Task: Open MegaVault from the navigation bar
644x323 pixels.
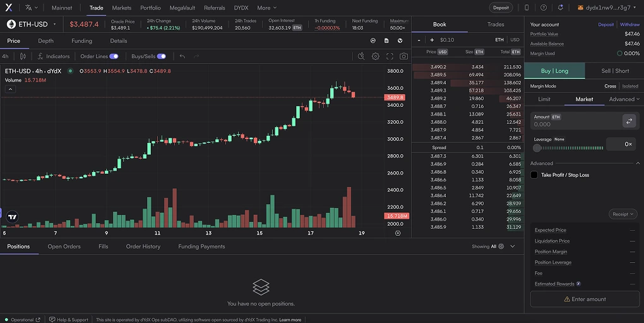Action: [x=182, y=8]
